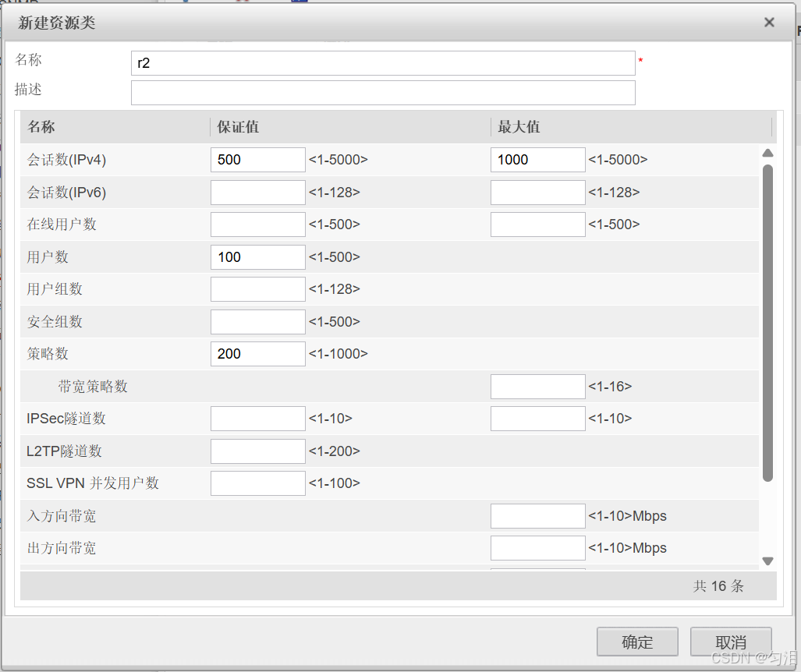Click 入方向带宽 maximum value field

[538, 516]
